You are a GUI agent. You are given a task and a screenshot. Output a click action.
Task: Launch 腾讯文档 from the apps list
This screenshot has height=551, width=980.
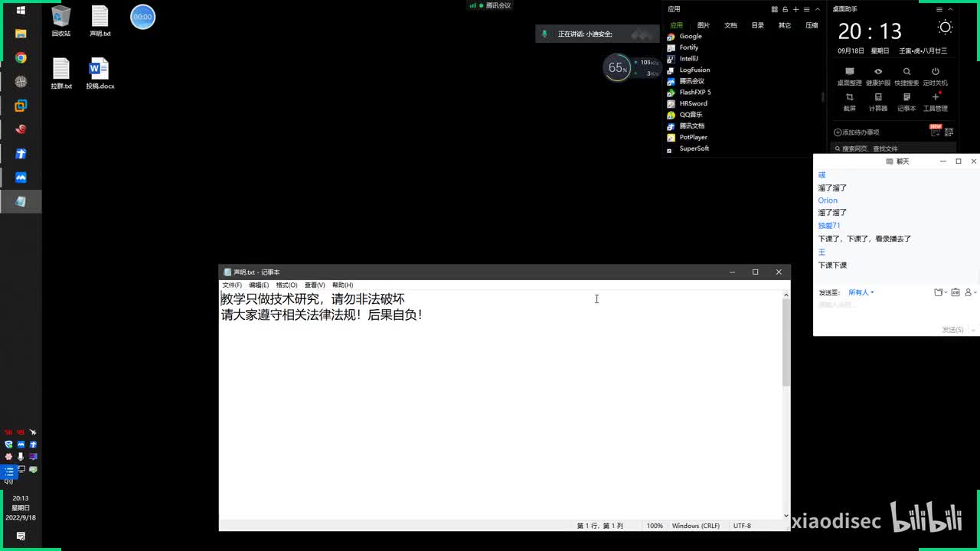pyautogui.click(x=686, y=126)
